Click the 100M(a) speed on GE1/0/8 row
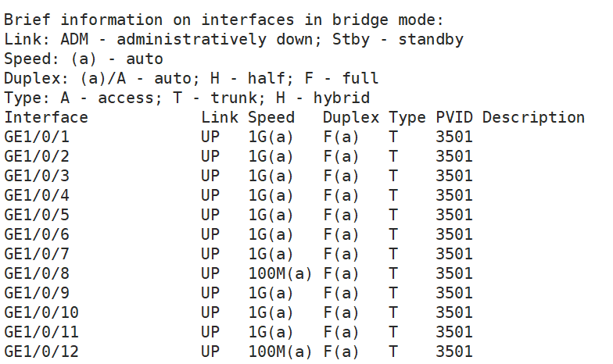 point(281,273)
